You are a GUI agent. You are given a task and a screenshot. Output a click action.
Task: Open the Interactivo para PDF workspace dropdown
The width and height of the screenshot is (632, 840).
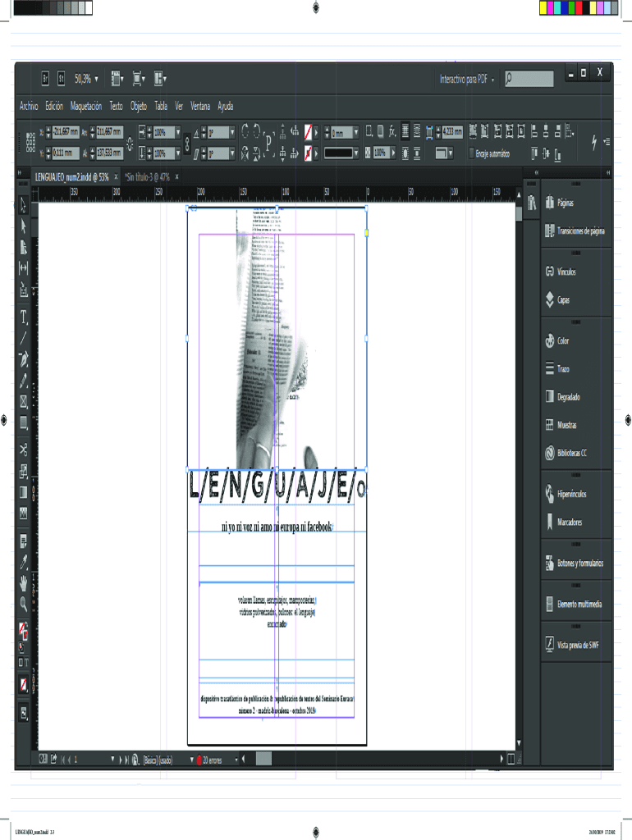pyautogui.click(x=467, y=80)
